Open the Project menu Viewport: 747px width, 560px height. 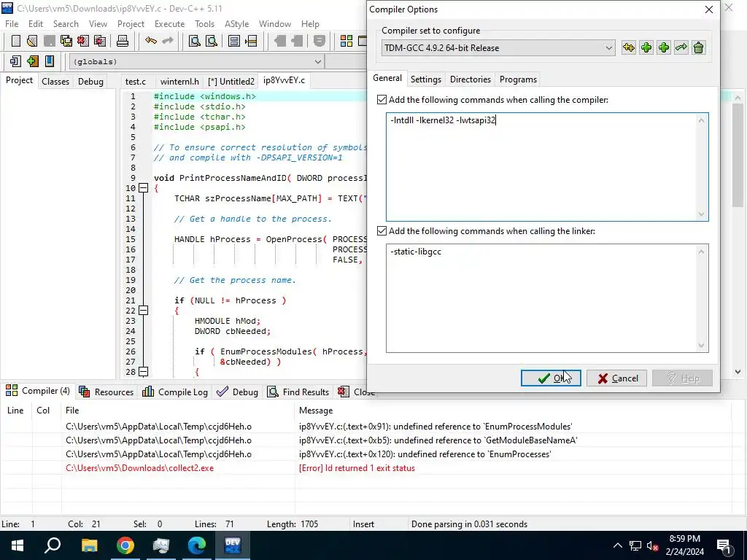pos(131,24)
